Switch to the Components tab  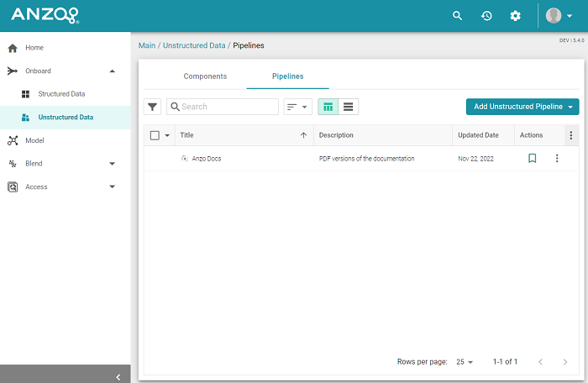205,76
